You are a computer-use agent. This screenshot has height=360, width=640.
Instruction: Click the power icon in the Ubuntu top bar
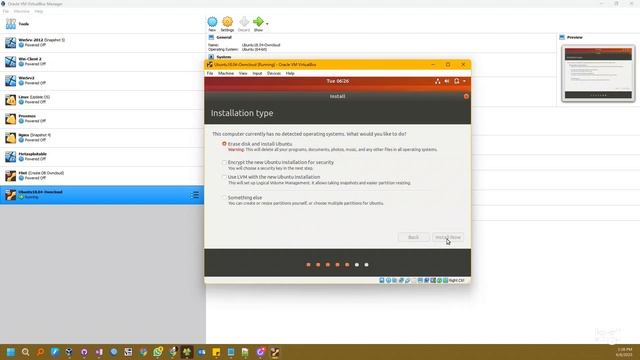point(457,81)
